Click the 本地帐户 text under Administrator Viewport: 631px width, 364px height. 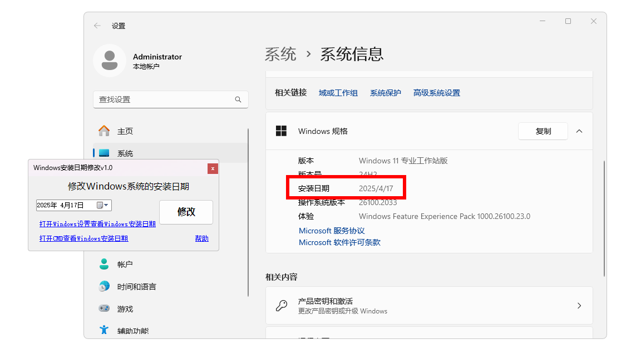point(146,67)
